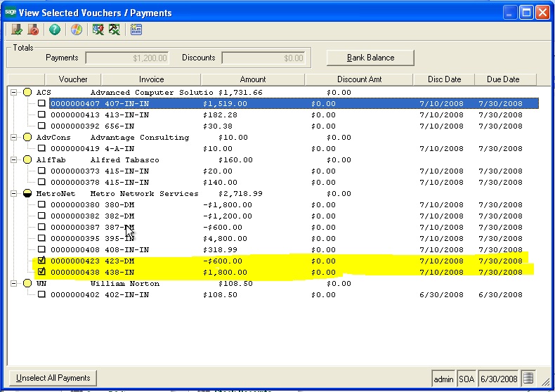This screenshot has height=392, width=555.
Task: Click the 6/30/2008 date in status bar
Action: [499, 379]
